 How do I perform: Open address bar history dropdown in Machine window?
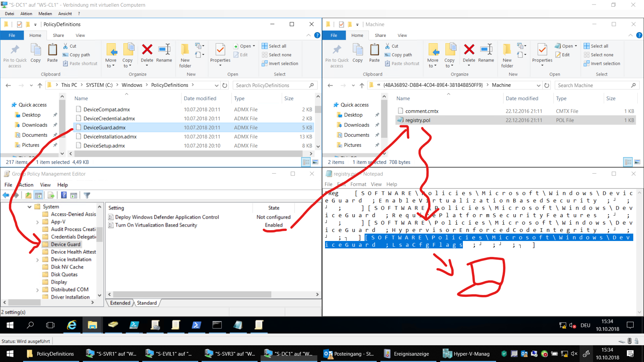coord(539,85)
